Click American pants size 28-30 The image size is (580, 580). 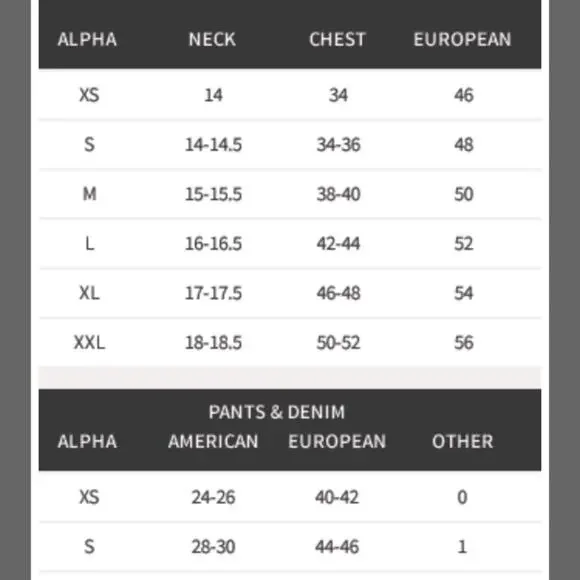(213, 547)
